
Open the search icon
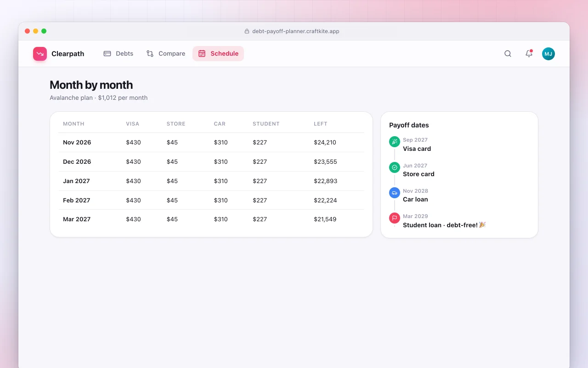tap(508, 54)
